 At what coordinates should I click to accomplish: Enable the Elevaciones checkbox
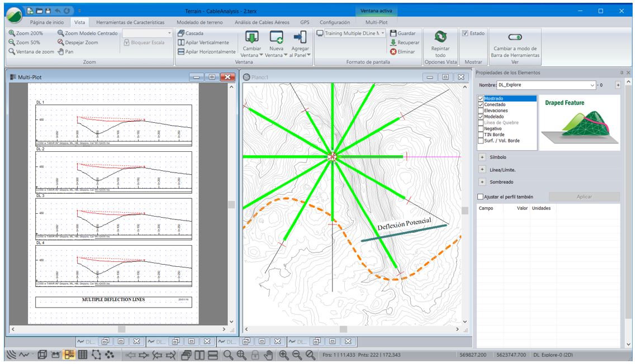pos(480,111)
